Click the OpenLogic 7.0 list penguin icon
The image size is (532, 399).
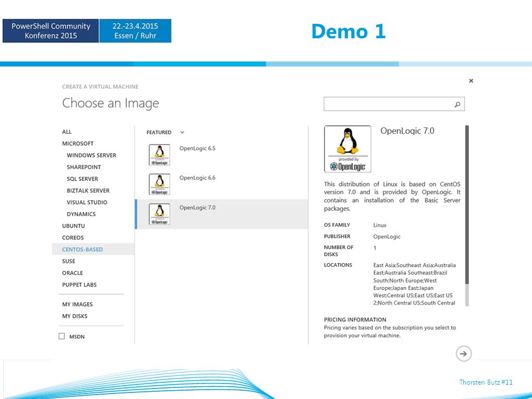[160, 214]
